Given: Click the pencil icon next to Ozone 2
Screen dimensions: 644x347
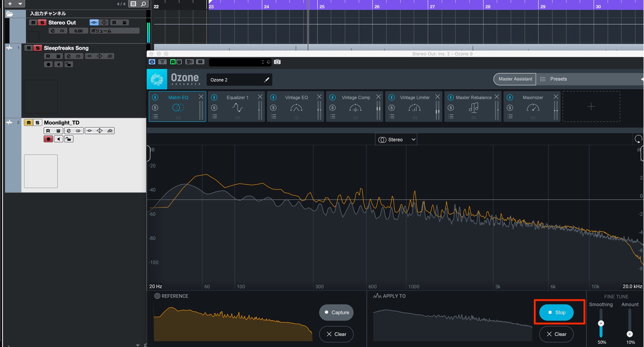Looking at the screenshot, I should 267,80.
